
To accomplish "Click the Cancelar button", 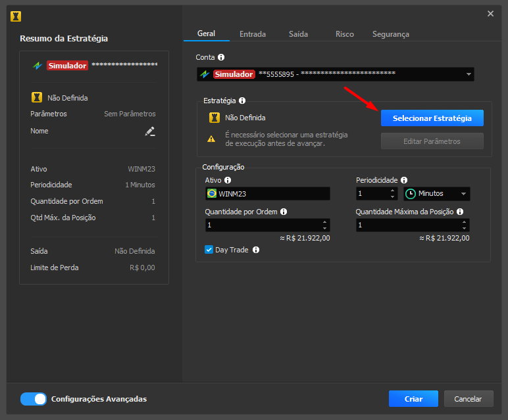I will (x=469, y=399).
